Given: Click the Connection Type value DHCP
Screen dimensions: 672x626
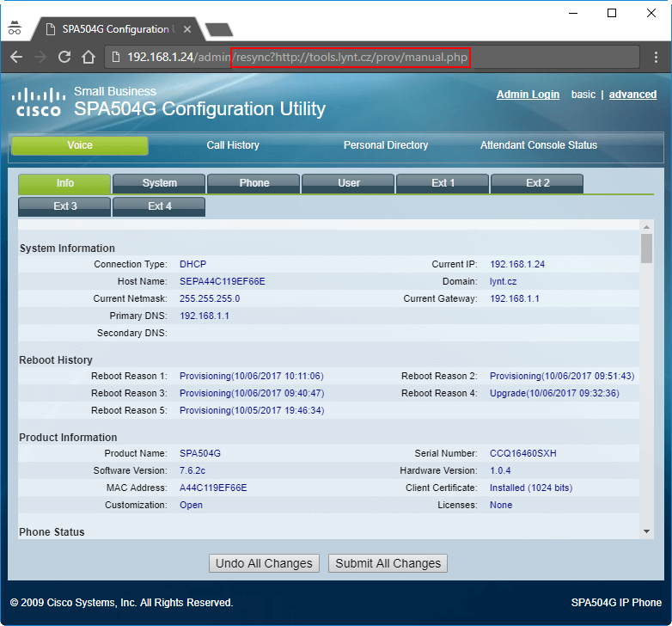Looking at the screenshot, I should tap(192, 264).
